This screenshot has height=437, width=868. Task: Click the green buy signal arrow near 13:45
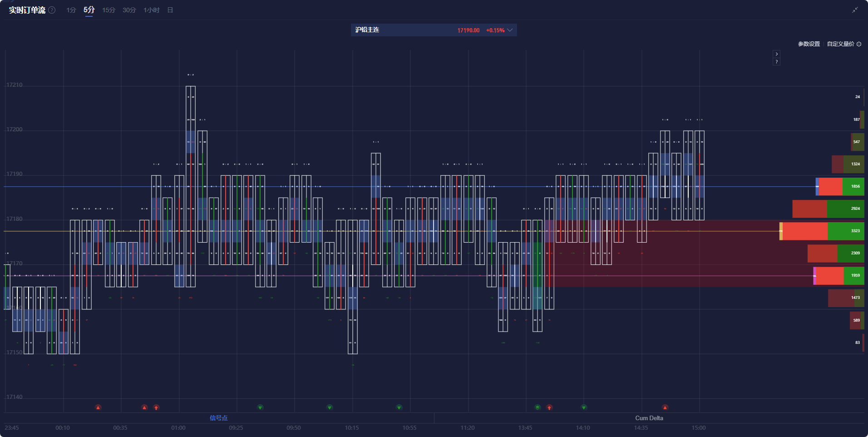[x=537, y=407]
